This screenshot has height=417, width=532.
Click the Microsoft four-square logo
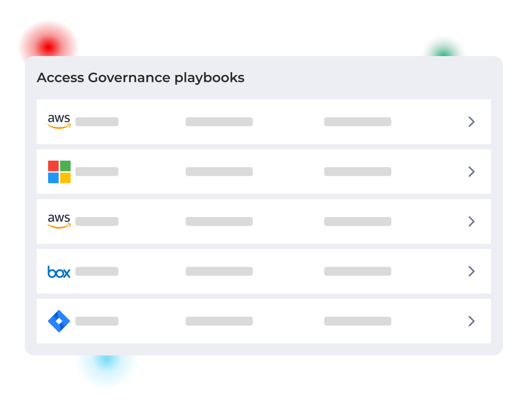click(59, 172)
